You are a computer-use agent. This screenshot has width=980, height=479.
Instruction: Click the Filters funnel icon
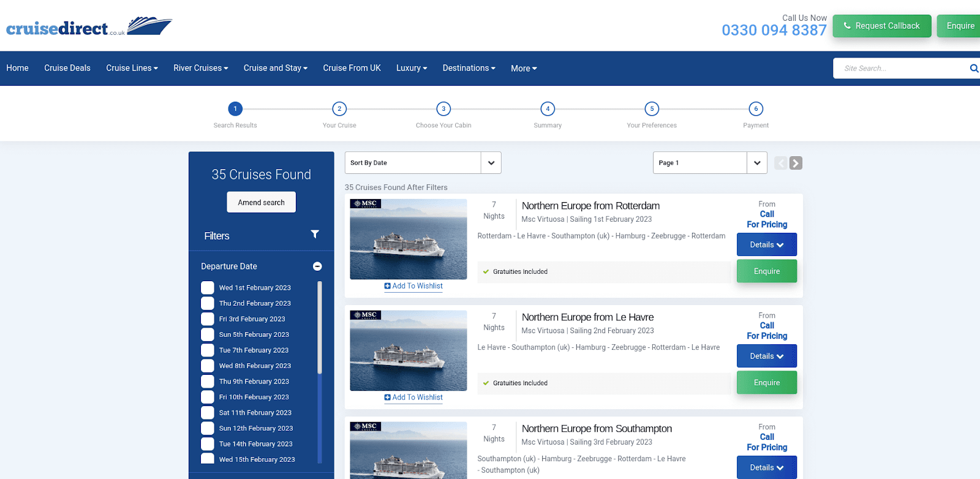coord(315,234)
